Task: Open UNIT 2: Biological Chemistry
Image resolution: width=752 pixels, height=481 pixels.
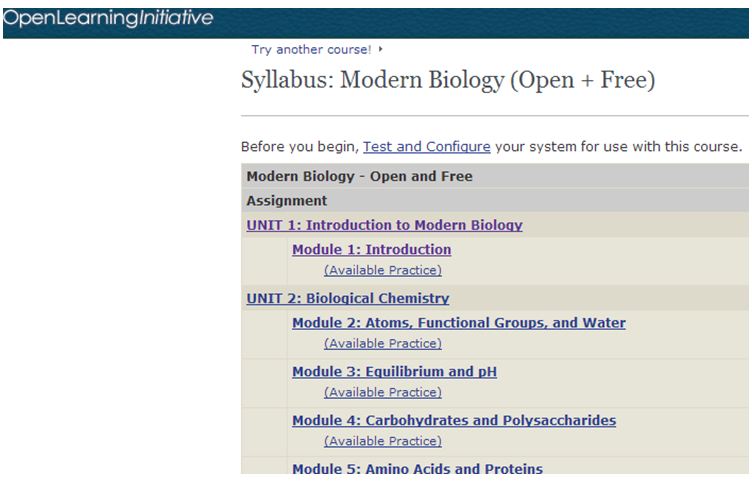Action: click(x=348, y=298)
